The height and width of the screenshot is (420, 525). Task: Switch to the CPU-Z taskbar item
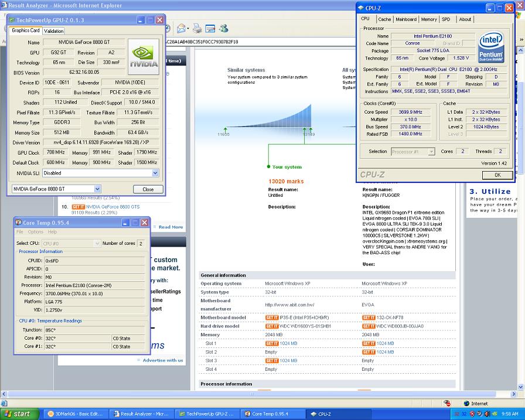coord(339,414)
